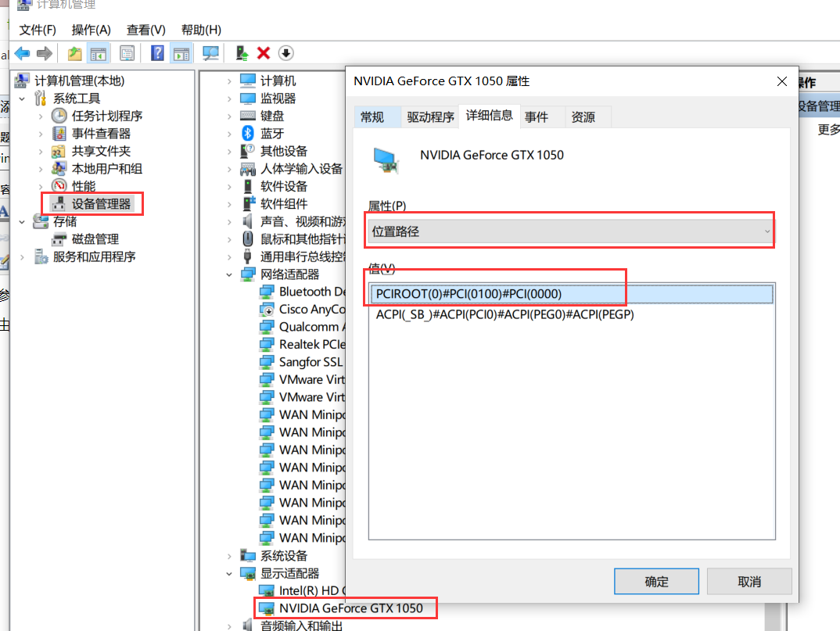Screen dimensions: 840x631
Task: Select 事件查看器 in the left tree
Action: 101,134
